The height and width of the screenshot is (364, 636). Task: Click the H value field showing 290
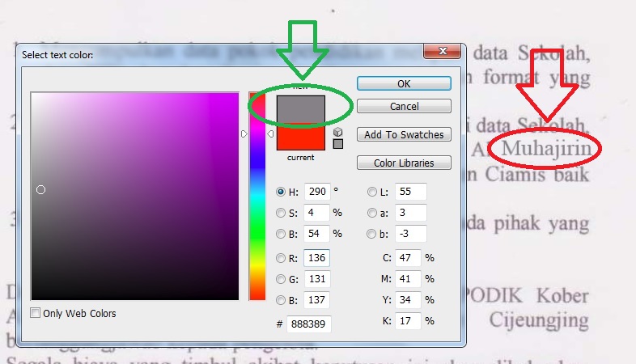[x=316, y=192]
